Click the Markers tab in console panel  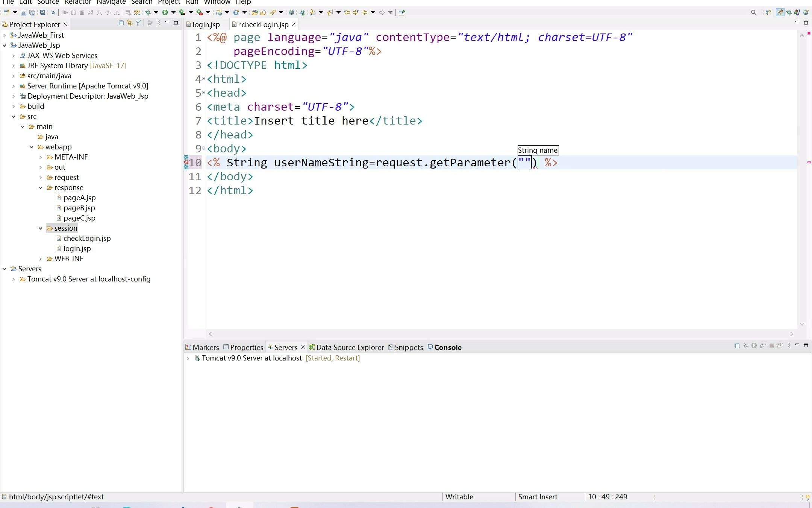[206, 347]
